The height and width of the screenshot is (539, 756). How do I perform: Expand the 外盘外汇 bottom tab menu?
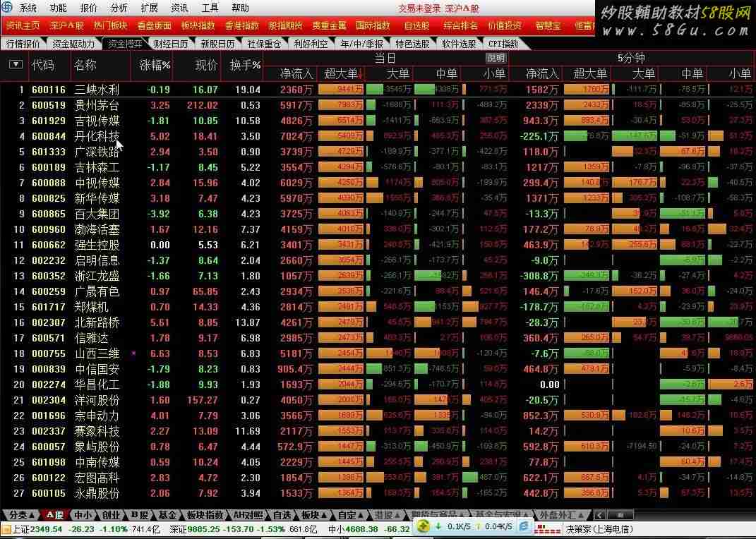pos(562,516)
